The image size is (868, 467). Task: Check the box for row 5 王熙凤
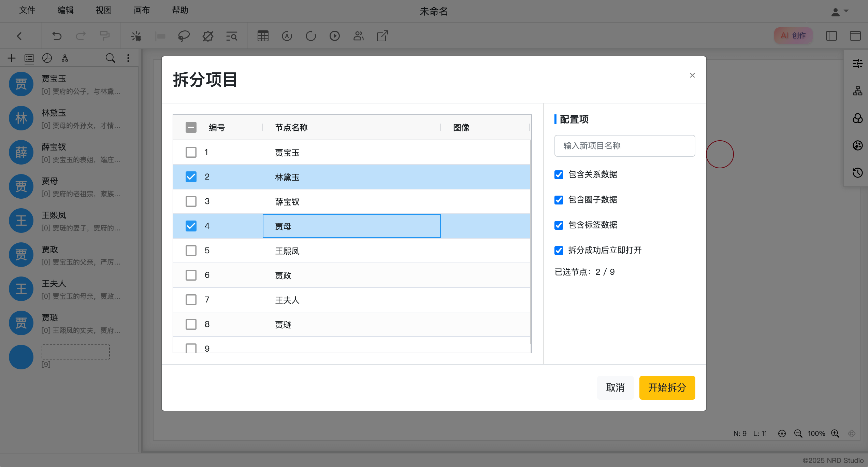click(x=191, y=251)
